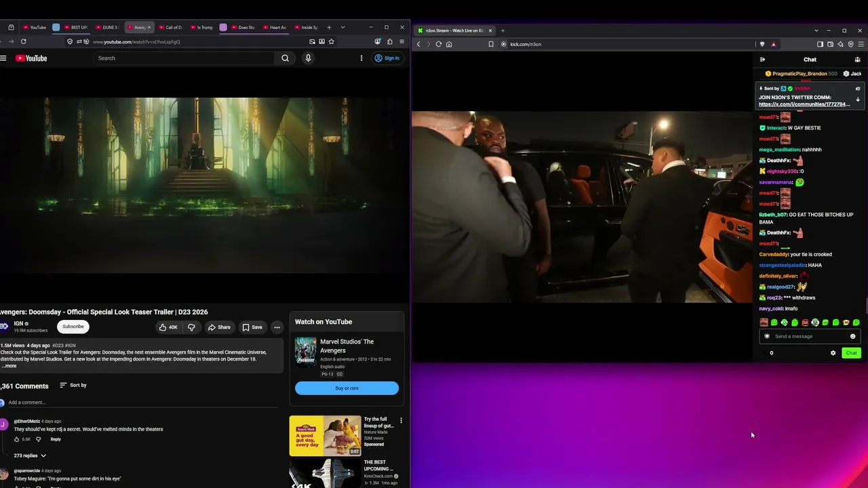Click Buy or rent for The Avengers
Image resolution: width=868 pixels, height=488 pixels.
(x=347, y=388)
